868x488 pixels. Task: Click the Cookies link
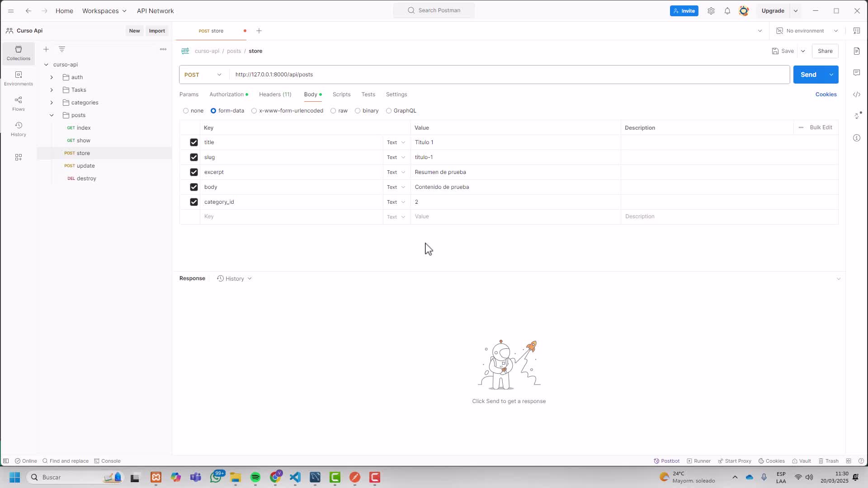(826, 94)
